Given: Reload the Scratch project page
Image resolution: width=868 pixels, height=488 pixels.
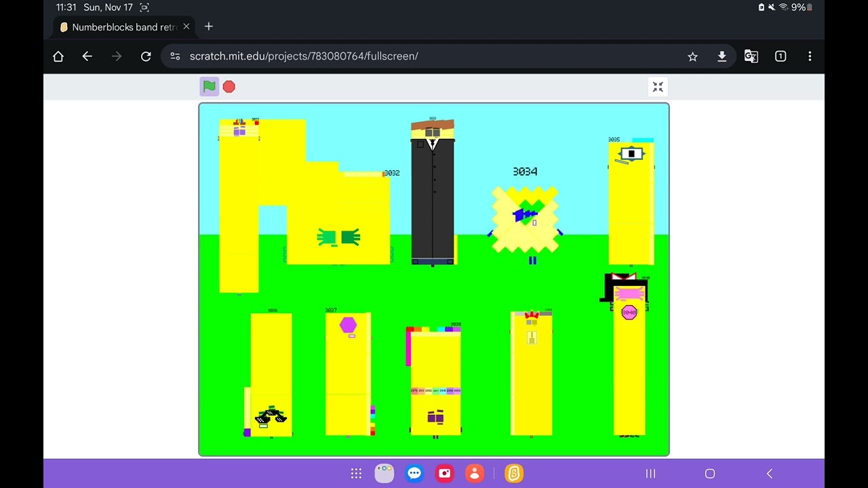Looking at the screenshot, I should point(146,56).
